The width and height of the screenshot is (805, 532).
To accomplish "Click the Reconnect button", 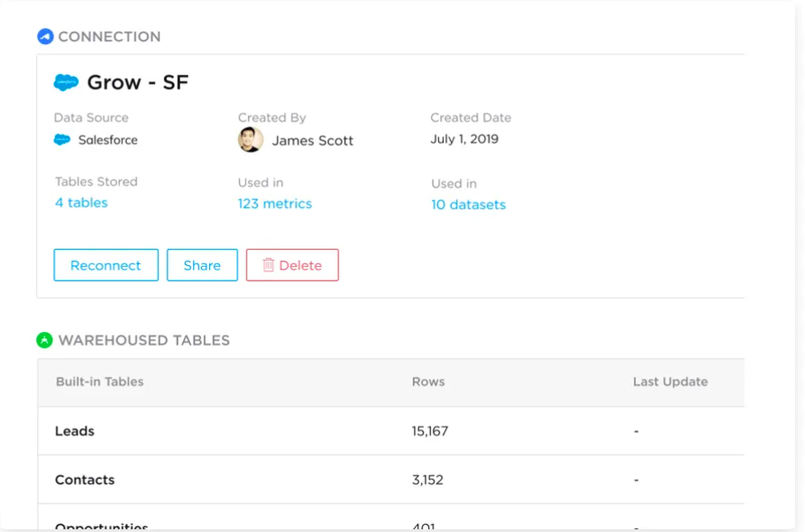I will click(105, 264).
